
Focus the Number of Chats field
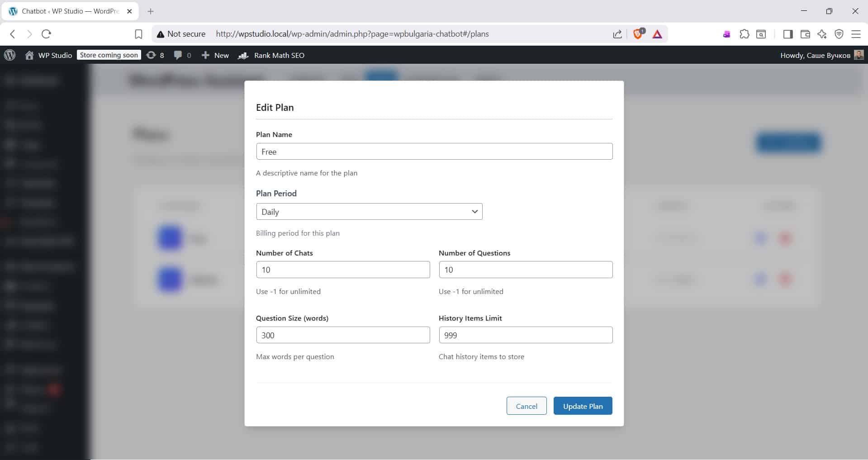[x=343, y=270]
